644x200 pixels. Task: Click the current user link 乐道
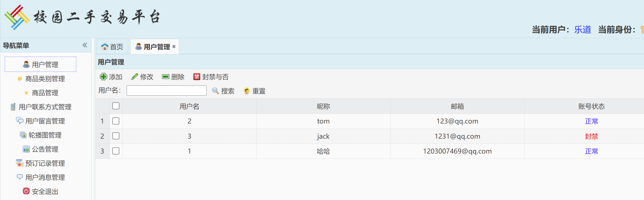click(x=582, y=30)
